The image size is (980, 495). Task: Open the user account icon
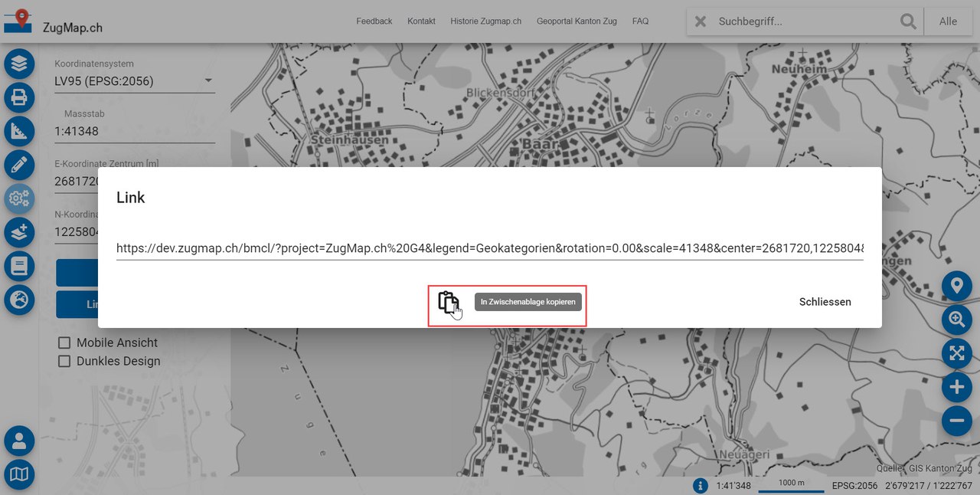[19, 441]
